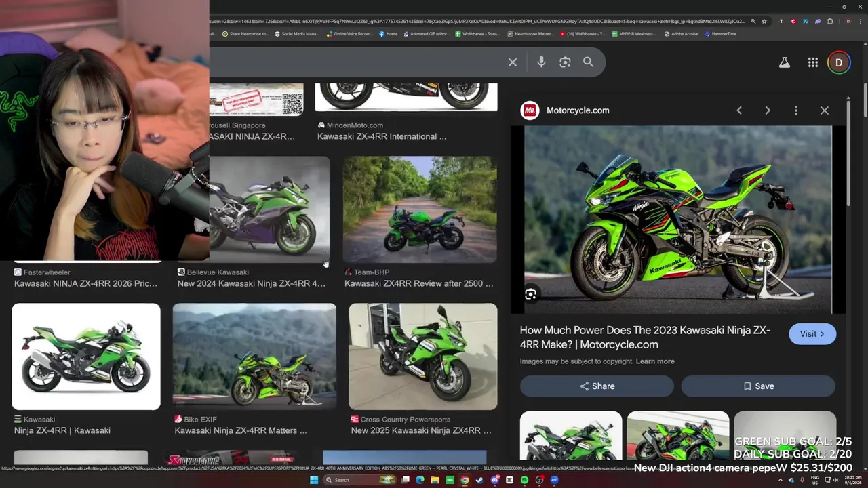Open Google Lens image search

[565, 62]
